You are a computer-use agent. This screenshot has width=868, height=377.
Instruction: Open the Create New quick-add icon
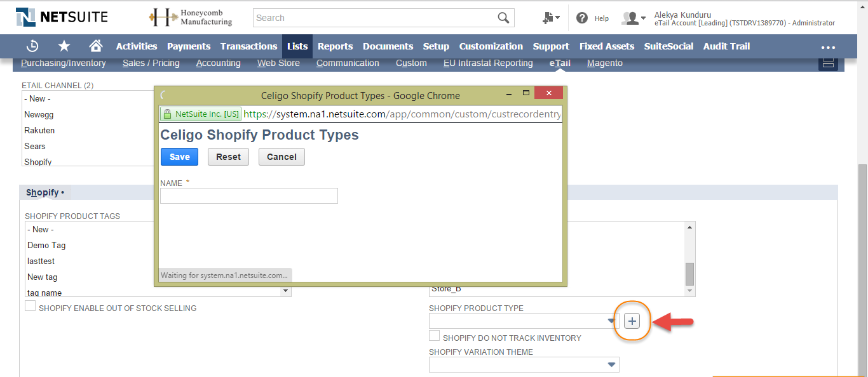point(550,18)
